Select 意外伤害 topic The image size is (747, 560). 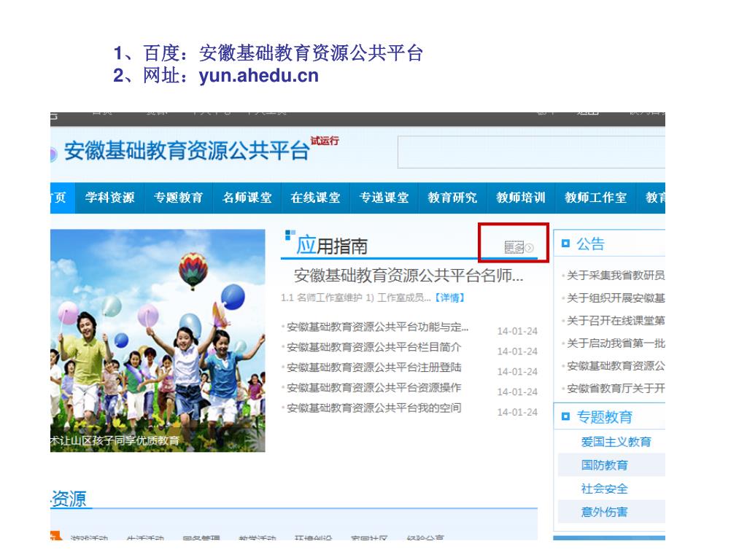click(605, 512)
